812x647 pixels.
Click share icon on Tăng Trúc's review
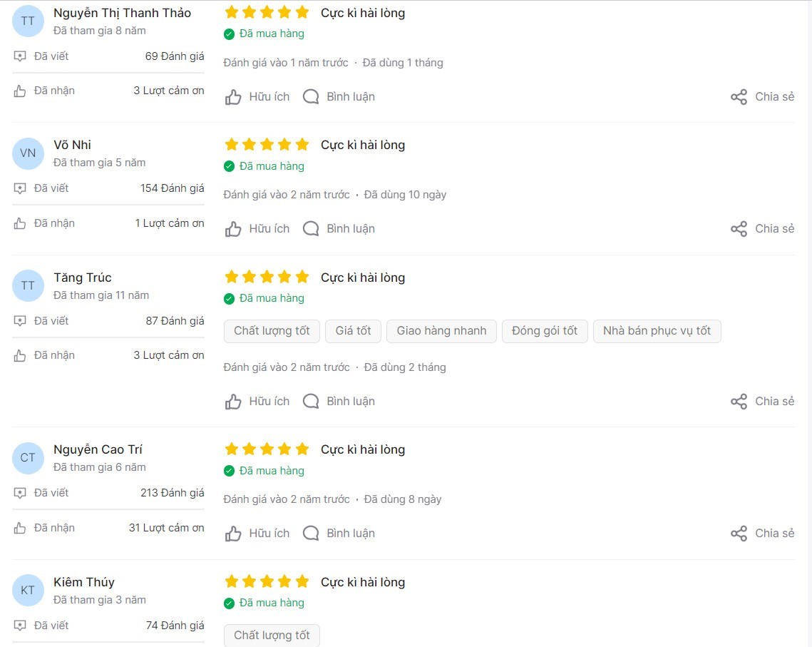pos(739,402)
